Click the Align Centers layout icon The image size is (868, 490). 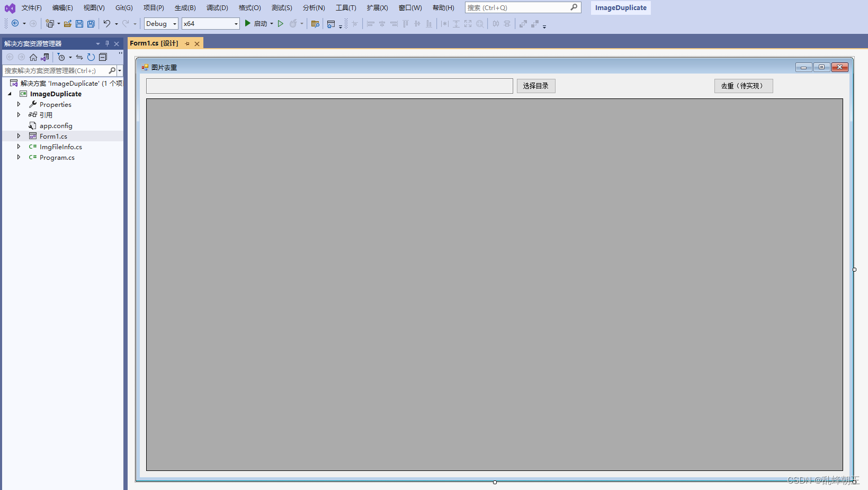tap(382, 23)
